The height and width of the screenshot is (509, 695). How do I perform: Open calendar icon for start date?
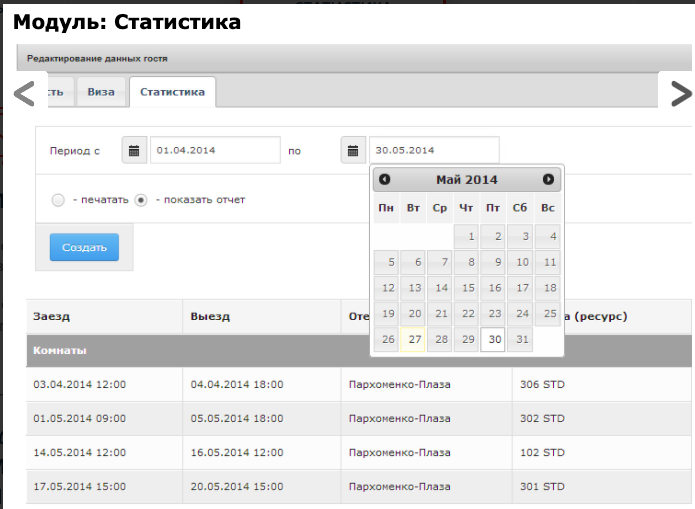[134, 150]
